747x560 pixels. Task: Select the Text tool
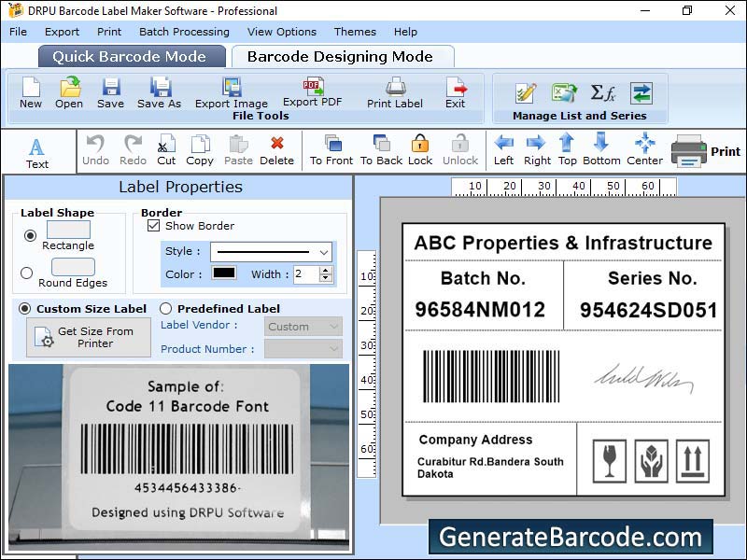pos(36,147)
